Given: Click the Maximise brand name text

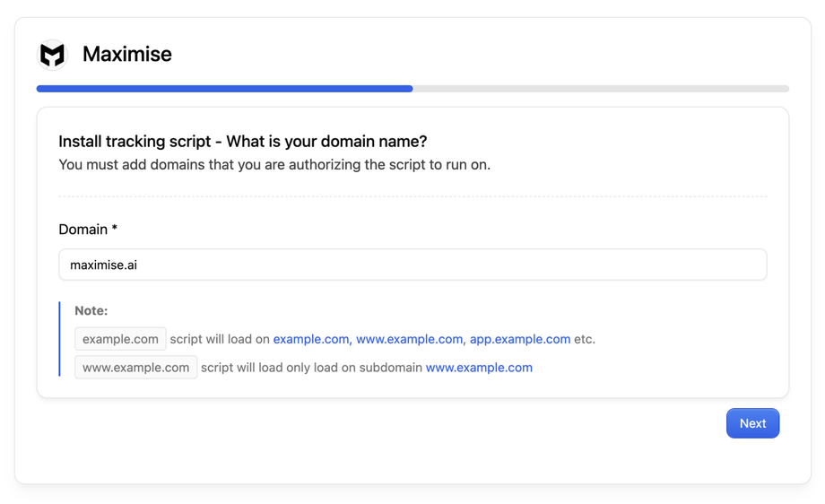Looking at the screenshot, I should point(126,55).
